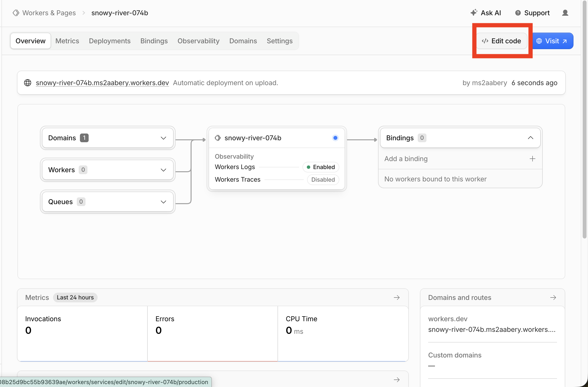Click the Workers Traces Disabled badge

[x=323, y=179]
